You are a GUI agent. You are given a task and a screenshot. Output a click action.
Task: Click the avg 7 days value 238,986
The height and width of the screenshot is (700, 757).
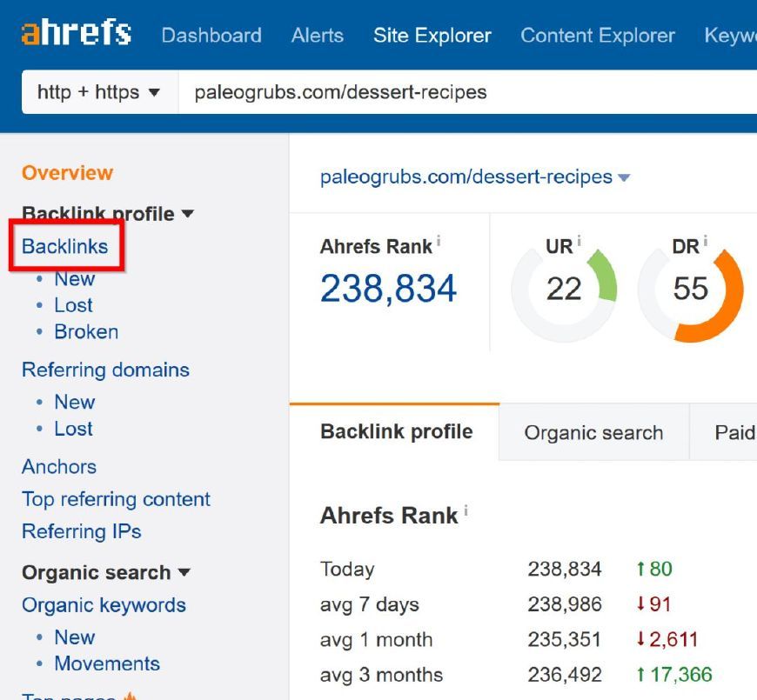[x=565, y=604]
